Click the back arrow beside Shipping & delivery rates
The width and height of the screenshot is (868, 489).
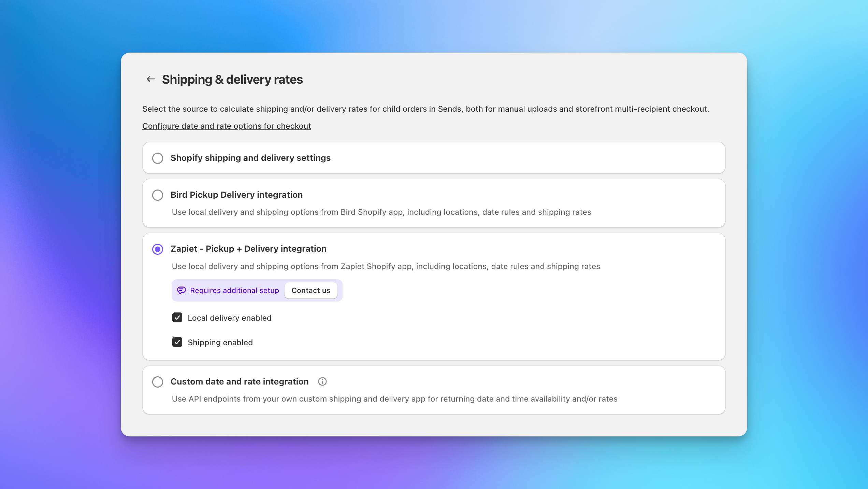151,79
